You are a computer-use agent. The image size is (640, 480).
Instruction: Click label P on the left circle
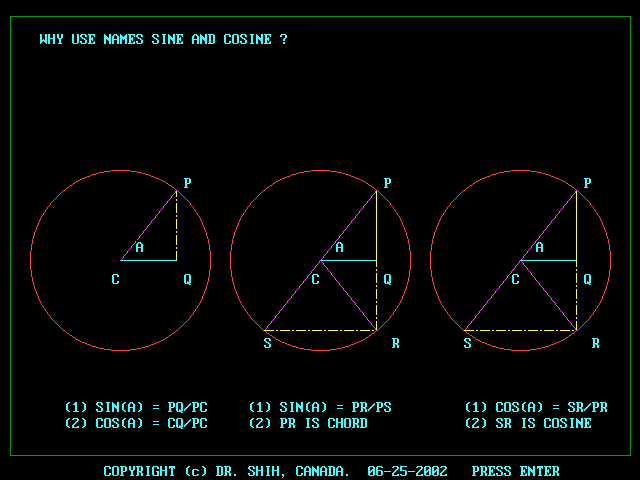tap(187, 183)
